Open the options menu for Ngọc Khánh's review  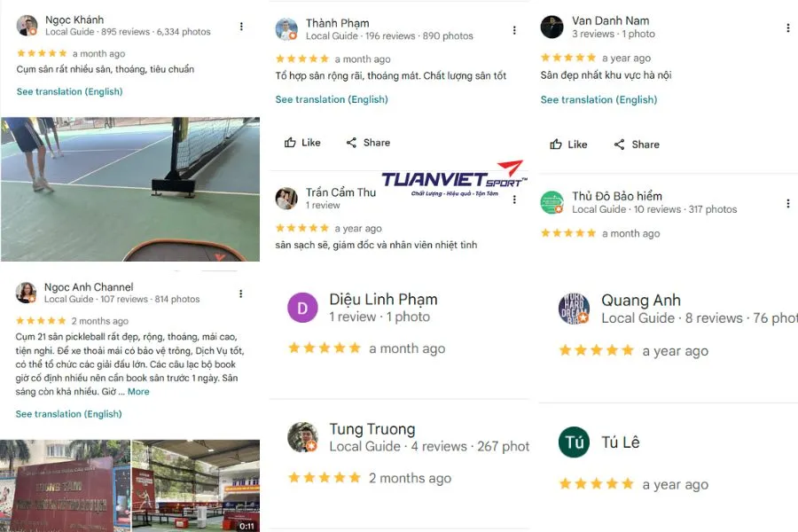[241, 26]
